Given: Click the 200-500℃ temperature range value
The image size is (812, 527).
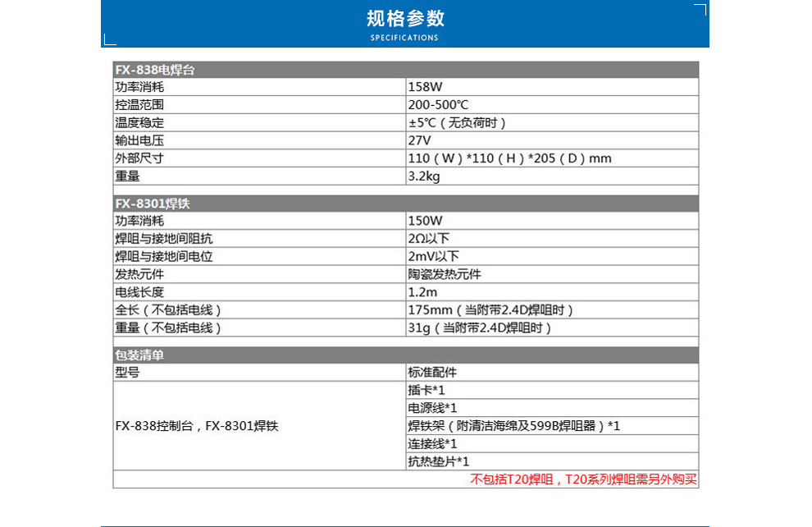Looking at the screenshot, I should tap(438, 105).
